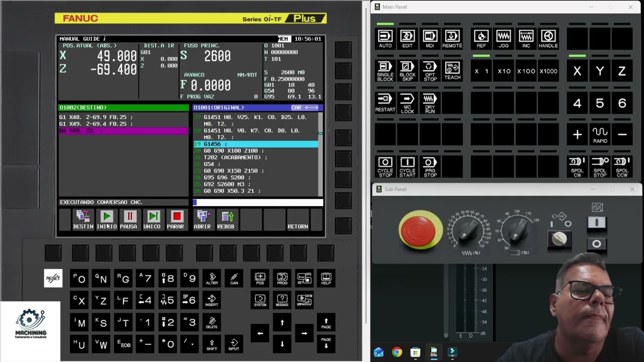Click the INICIO soft key
This screenshot has height=362, width=644.
click(x=107, y=220)
